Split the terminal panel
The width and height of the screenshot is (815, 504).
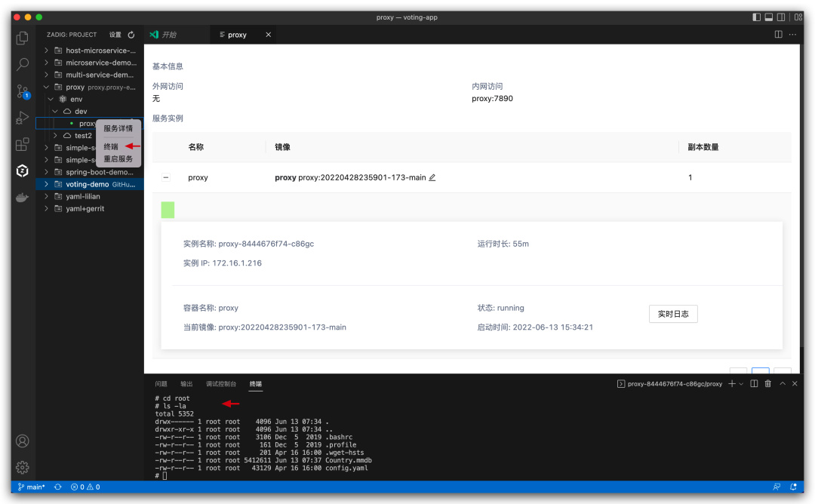754,383
